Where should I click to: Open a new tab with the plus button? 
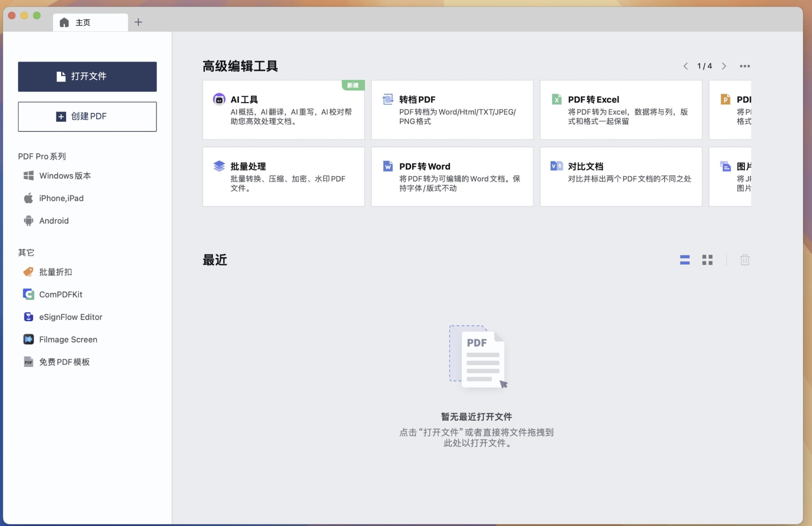138,22
